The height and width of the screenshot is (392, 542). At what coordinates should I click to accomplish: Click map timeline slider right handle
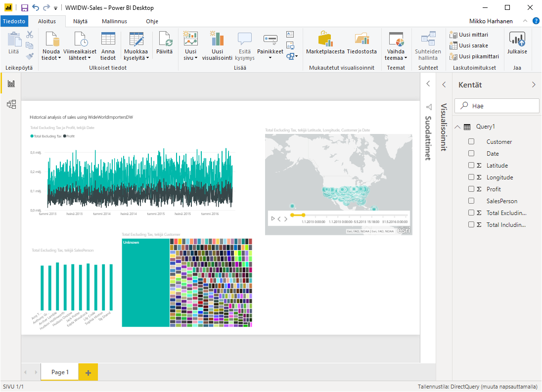click(x=304, y=215)
